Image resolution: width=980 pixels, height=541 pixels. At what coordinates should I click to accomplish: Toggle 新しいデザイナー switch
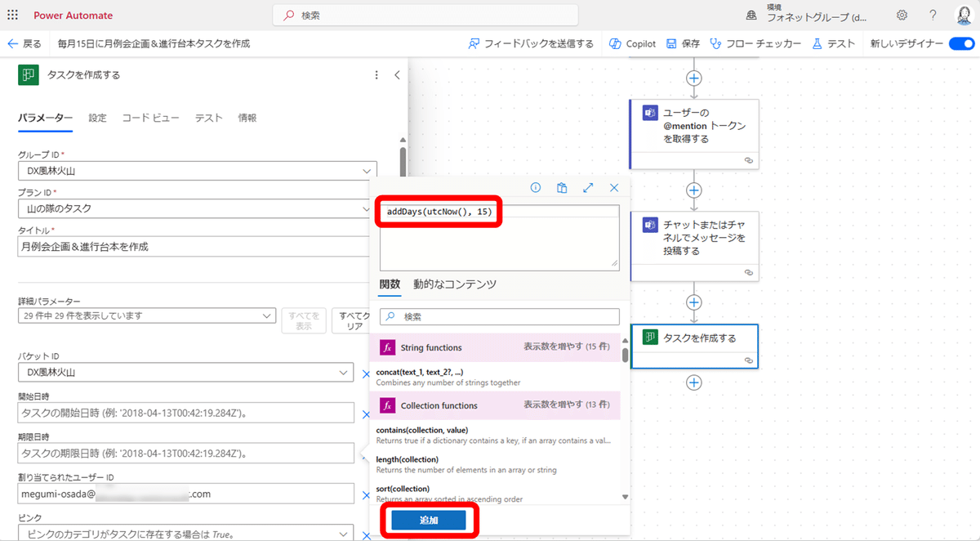pos(961,43)
